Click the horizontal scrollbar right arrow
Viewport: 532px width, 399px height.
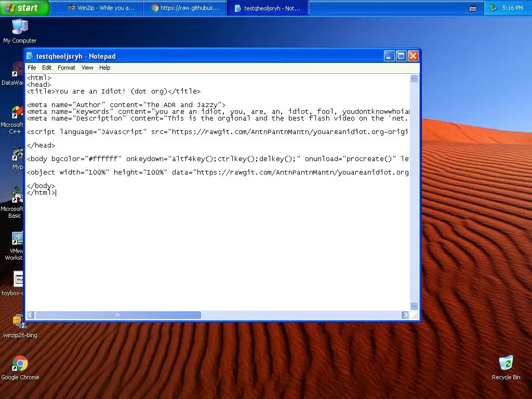(x=405, y=315)
